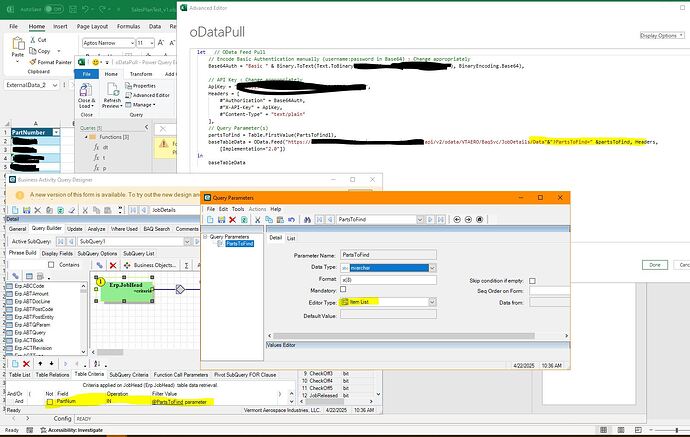Click Close & Load in Power Query Editor
This screenshot has width=690, height=437.
86,96
